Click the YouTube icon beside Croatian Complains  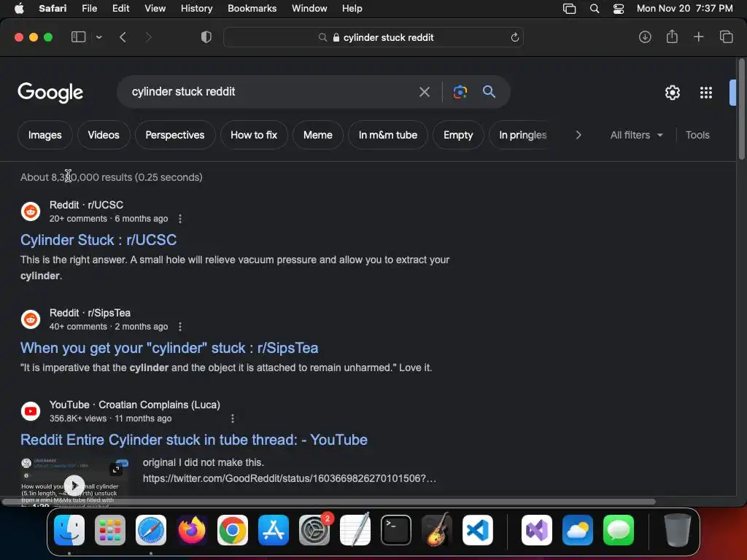tap(31, 411)
